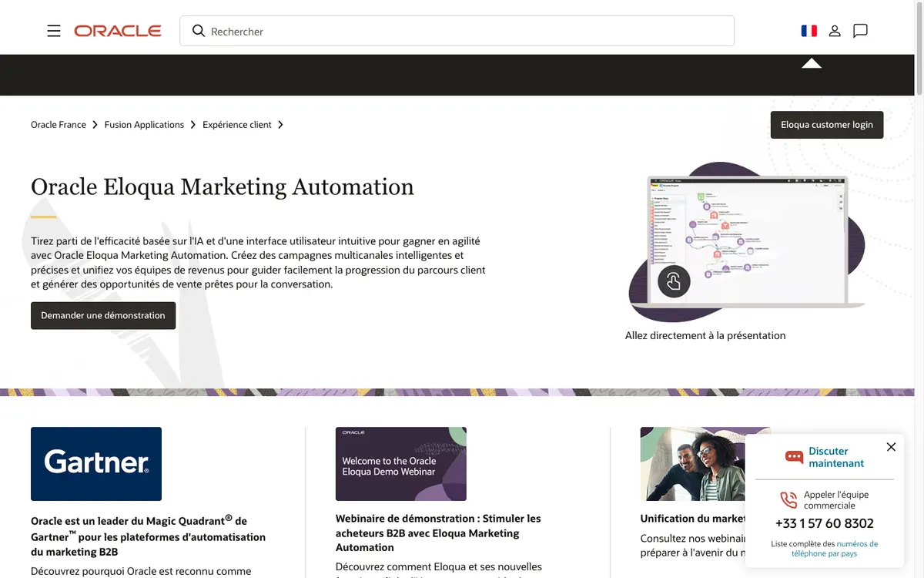924x578 pixels.
Task: Click the search magnifier icon
Action: (x=199, y=31)
